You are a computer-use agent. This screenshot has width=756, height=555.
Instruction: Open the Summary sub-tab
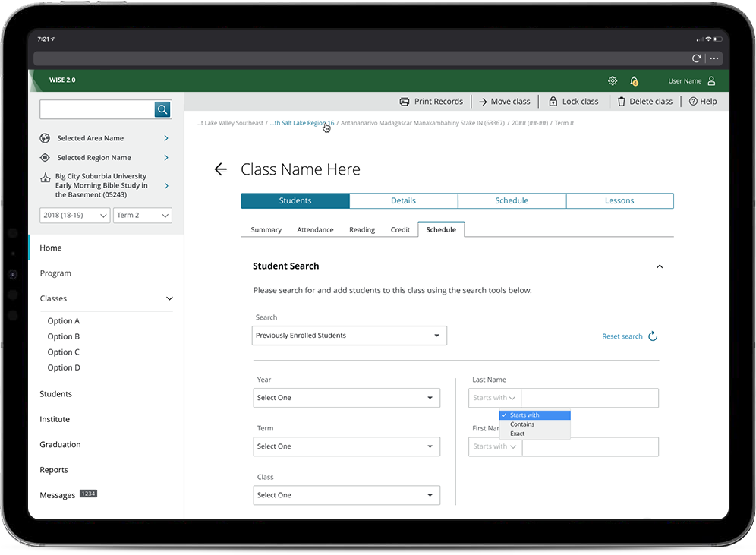(266, 229)
